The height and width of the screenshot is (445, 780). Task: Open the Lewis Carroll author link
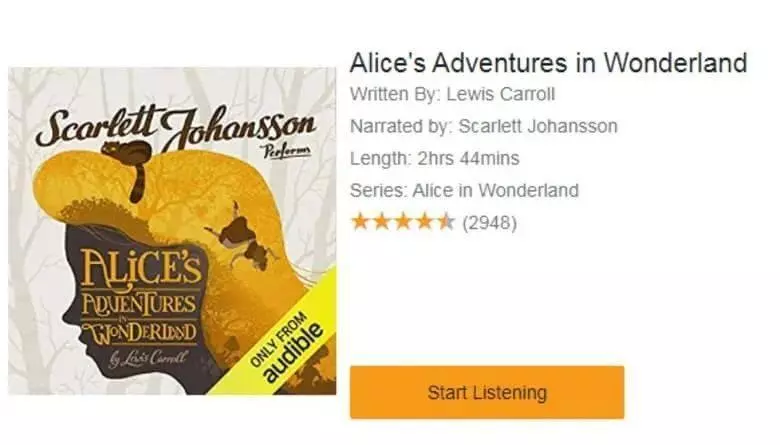tap(500, 94)
